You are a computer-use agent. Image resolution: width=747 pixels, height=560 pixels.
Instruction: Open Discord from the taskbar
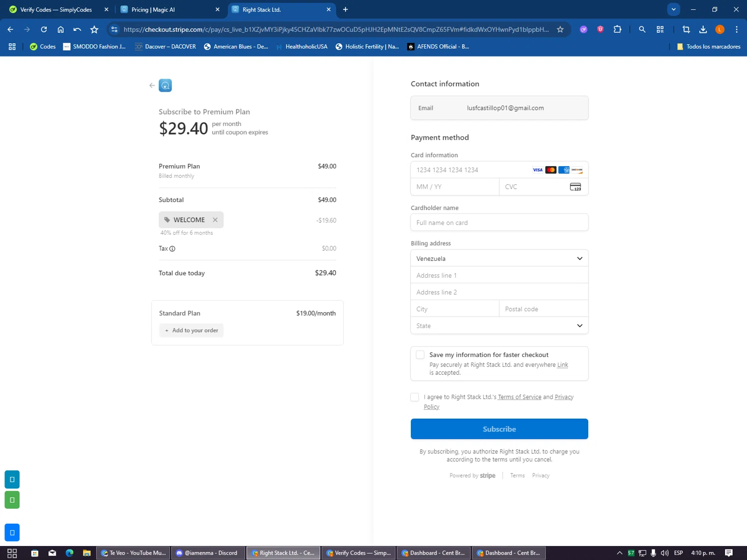point(208,553)
